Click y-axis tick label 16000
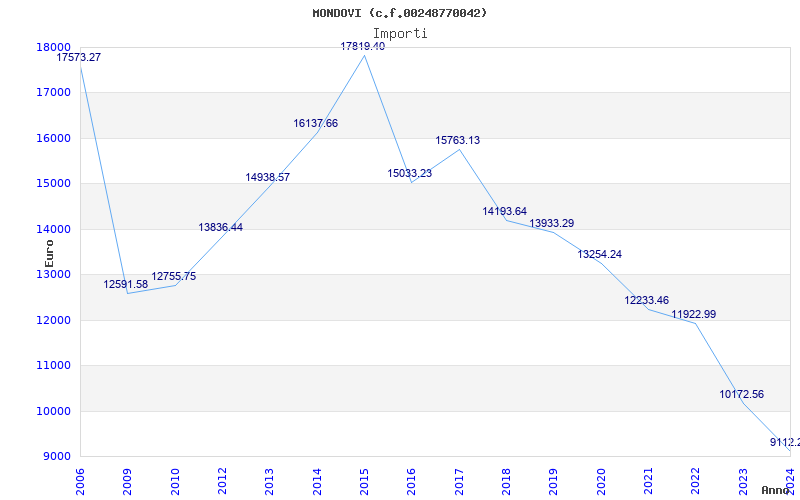Screen dimensions: 800x500 pos(53,139)
